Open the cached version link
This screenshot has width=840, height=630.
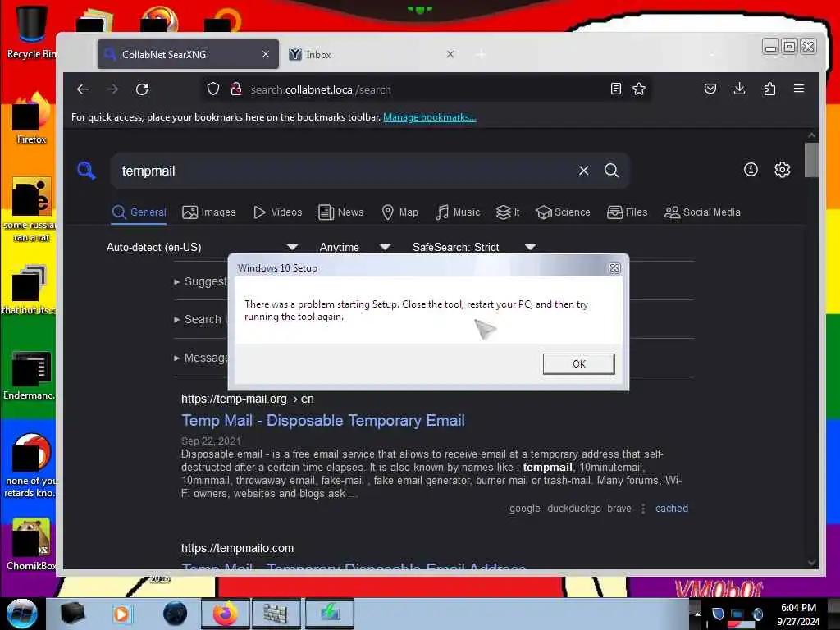671,509
